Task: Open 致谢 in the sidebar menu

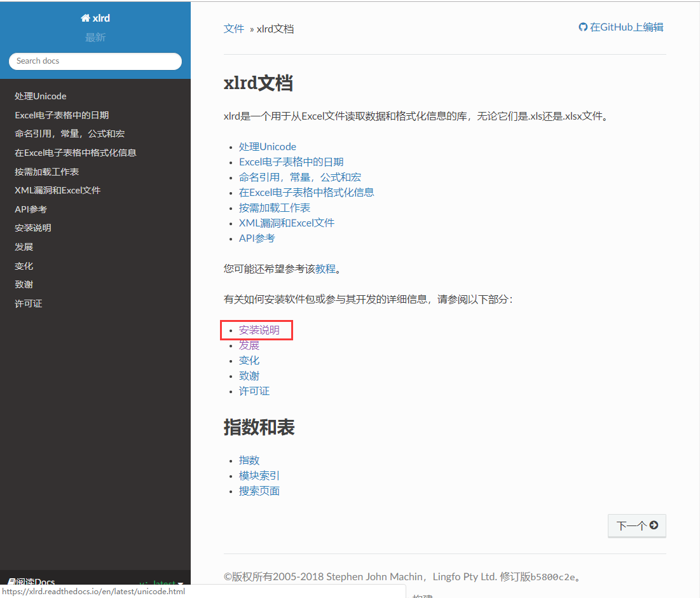Action: point(24,284)
